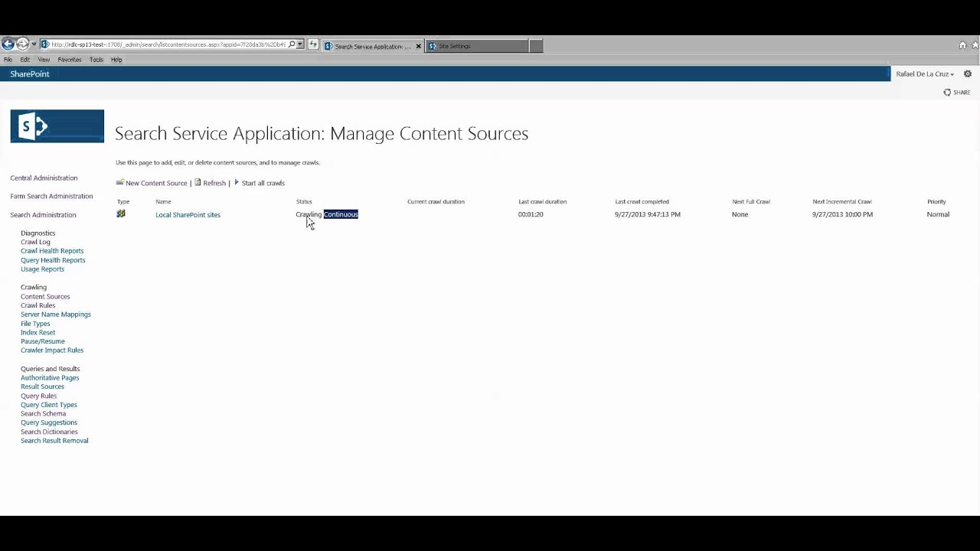Click Refresh in the content sources toolbar
The width and height of the screenshot is (980, 551).
click(211, 183)
